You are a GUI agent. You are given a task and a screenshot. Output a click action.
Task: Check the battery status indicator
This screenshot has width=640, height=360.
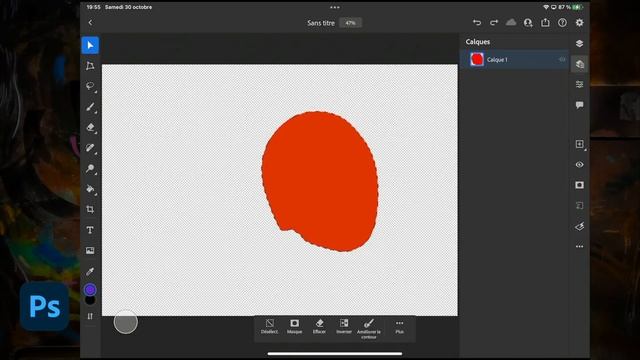point(578,7)
